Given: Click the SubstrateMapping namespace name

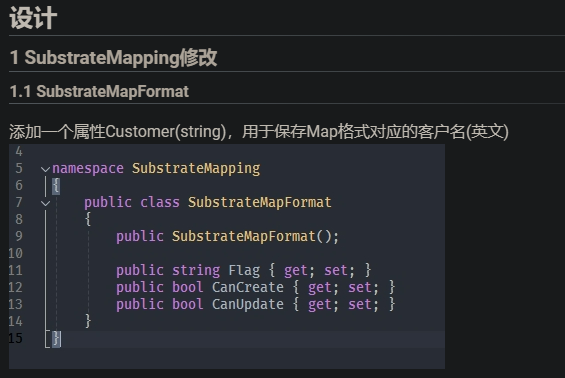Looking at the screenshot, I should click(x=196, y=169).
